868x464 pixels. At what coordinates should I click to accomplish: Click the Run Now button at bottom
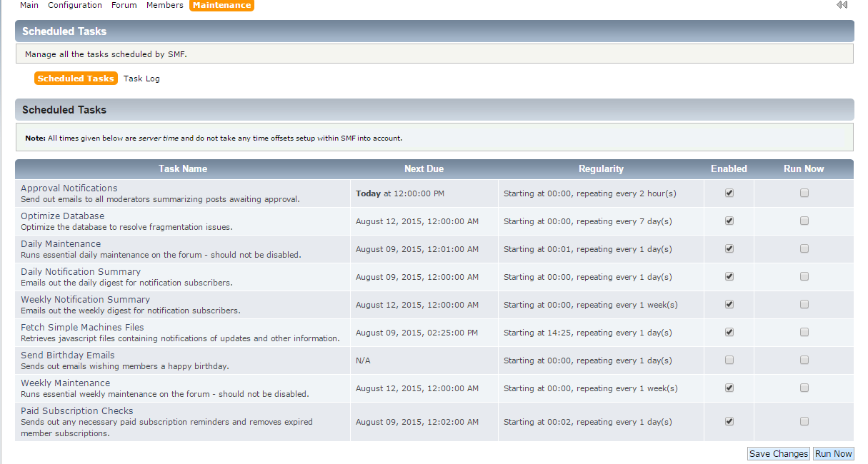point(834,454)
